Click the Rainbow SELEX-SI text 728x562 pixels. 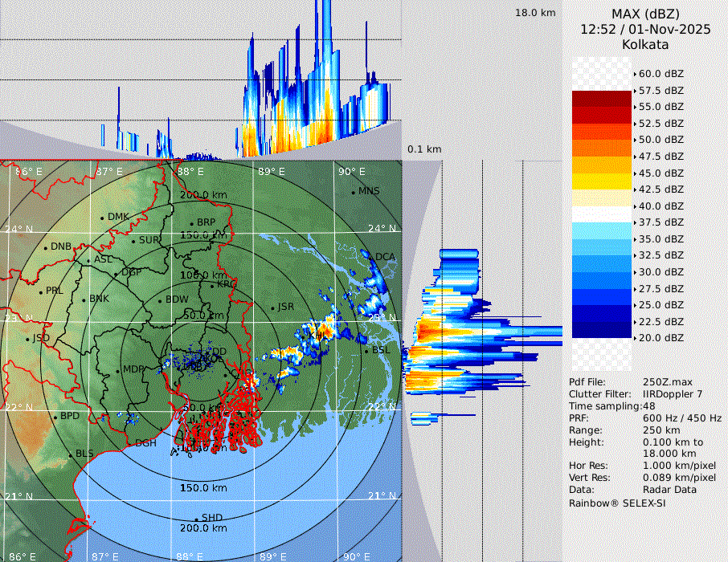pyautogui.click(x=617, y=503)
